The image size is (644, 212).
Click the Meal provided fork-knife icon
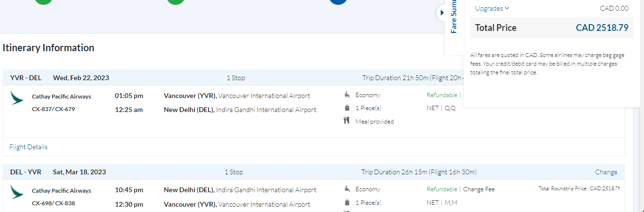pos(347,121)
